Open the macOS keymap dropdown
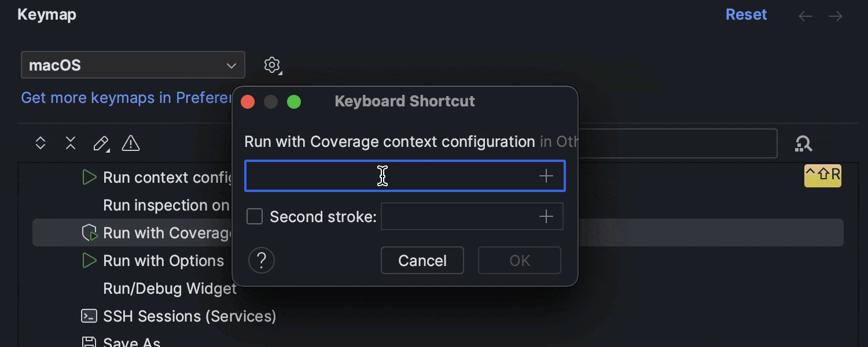This screenshot has height=347, width=868. coord(133,65)
